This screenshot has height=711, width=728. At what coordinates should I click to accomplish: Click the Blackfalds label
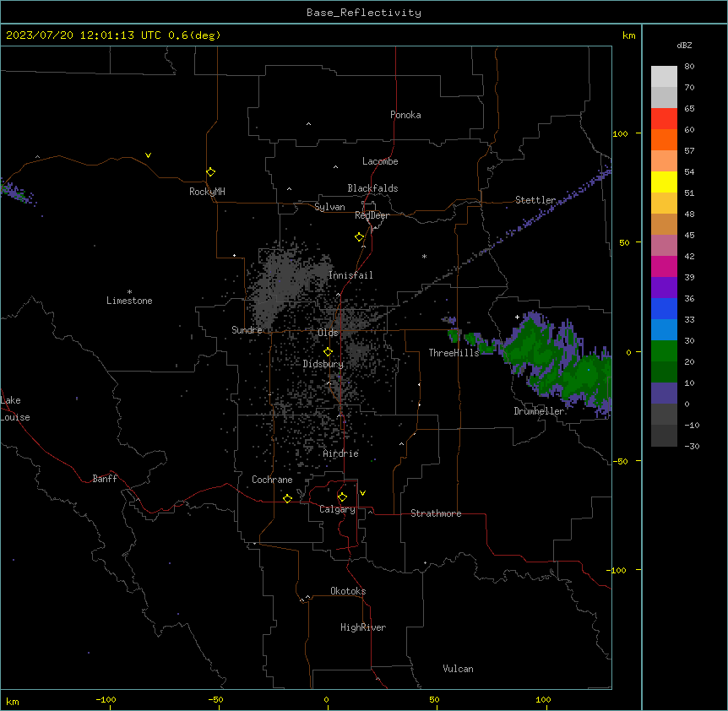point(372,188)
